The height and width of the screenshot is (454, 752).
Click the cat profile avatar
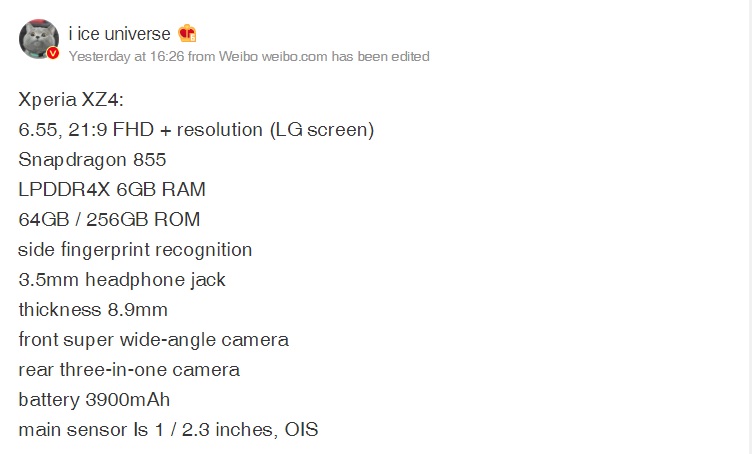(x=38, y=40)
